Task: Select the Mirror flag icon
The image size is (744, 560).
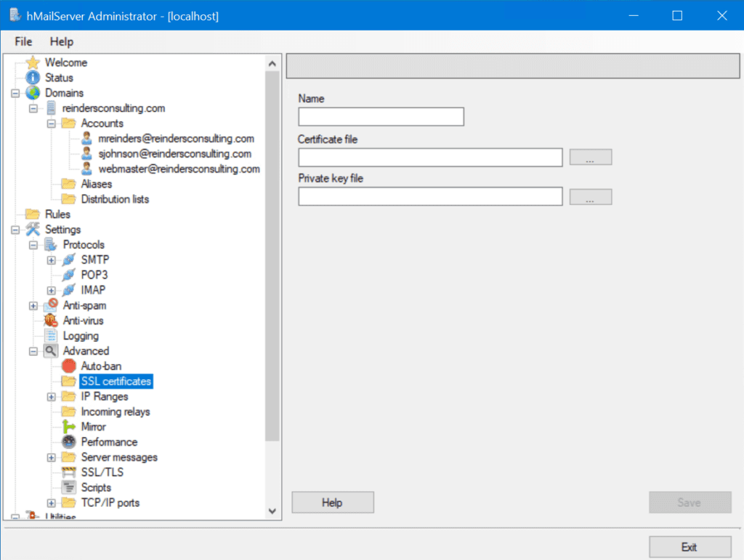Action: tap(68, 426)
